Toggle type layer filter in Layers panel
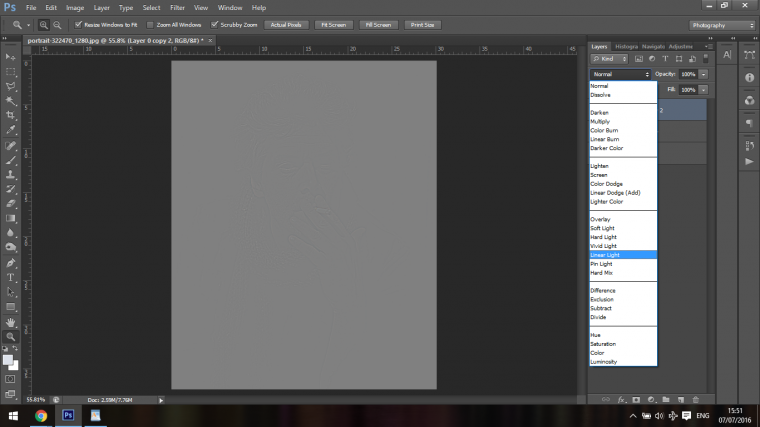 (665, 59)
